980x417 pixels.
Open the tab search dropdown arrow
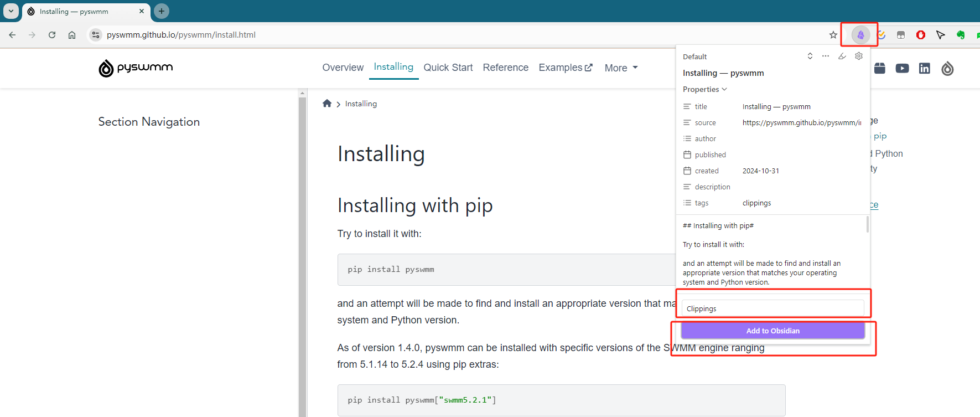11,11
